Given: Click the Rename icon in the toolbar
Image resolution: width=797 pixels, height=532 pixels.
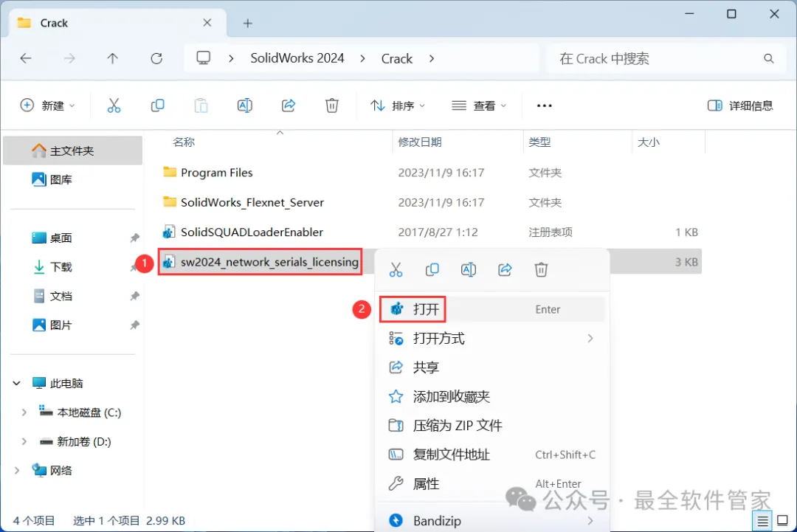Looking at the screenshot, I should coord(244,106).
